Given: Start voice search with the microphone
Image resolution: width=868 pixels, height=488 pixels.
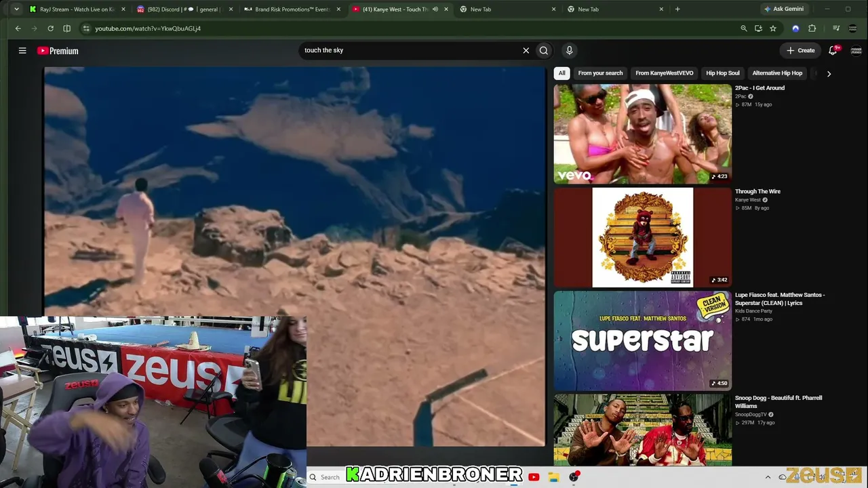Looking at the screenshot, I should coord(569,50).
